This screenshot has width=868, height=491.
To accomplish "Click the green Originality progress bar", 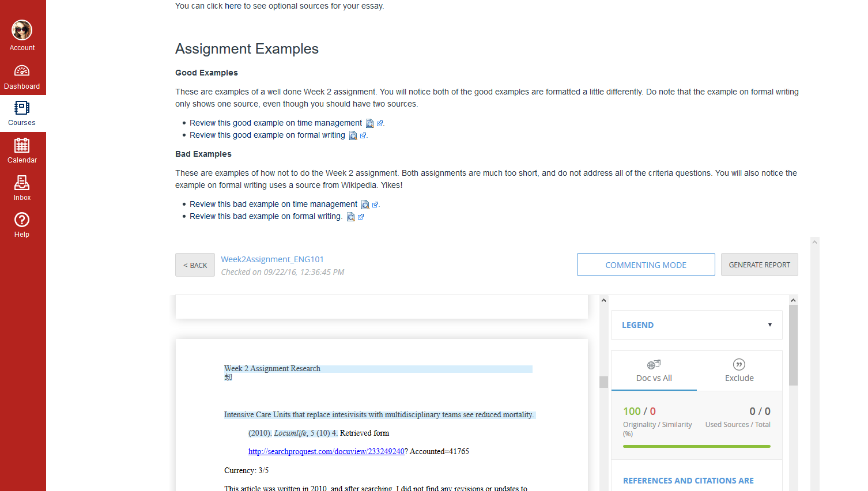I will (696, 445).
